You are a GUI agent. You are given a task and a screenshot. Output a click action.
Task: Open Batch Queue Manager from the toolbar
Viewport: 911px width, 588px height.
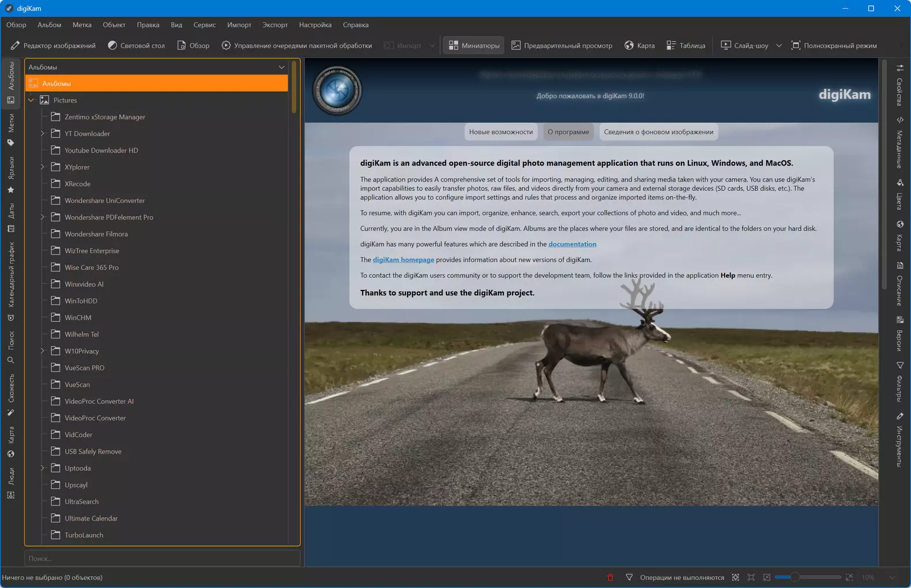point(296,46)
